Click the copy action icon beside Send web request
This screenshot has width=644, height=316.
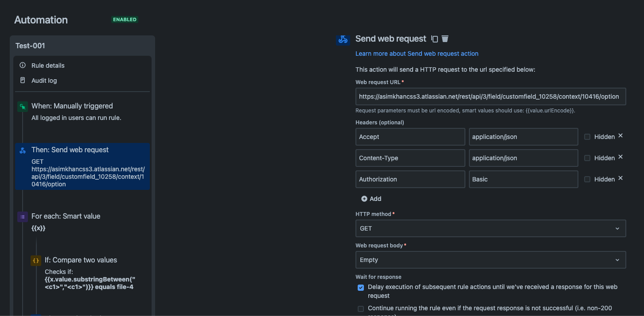pos(433,39)
